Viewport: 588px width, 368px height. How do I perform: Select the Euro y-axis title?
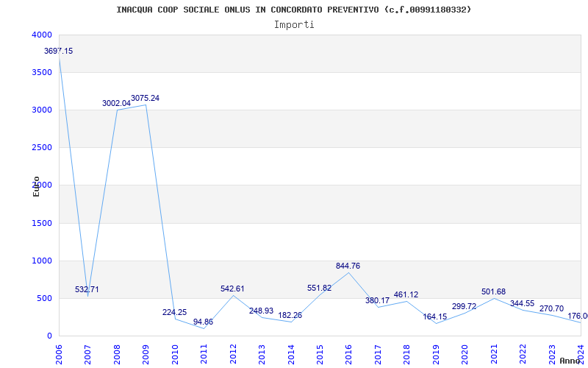[36, 186]
